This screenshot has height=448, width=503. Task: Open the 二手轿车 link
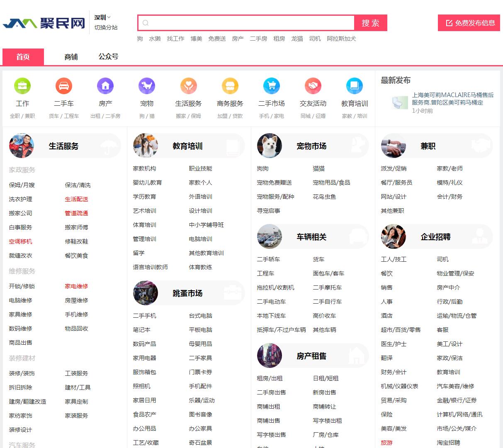(268, 259)
